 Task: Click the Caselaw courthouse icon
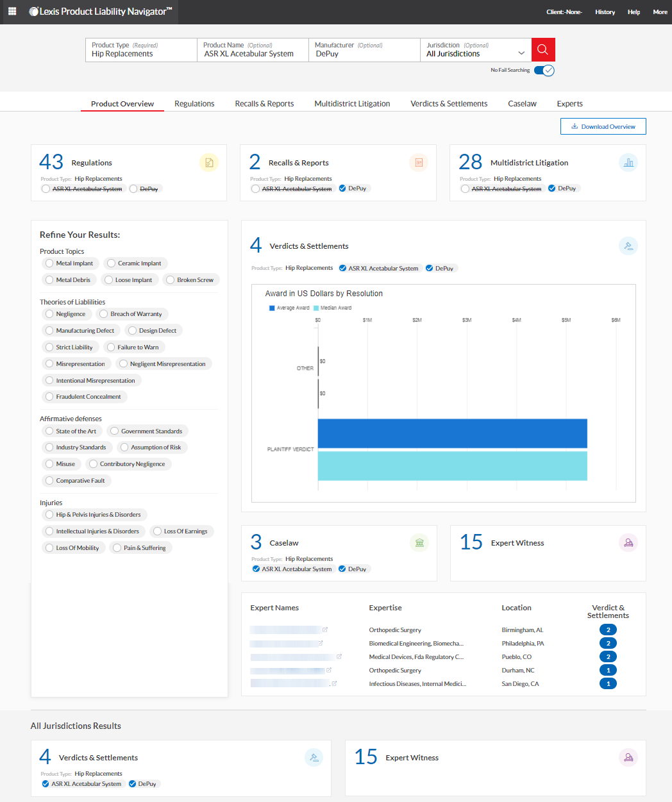tap(419, 543)
